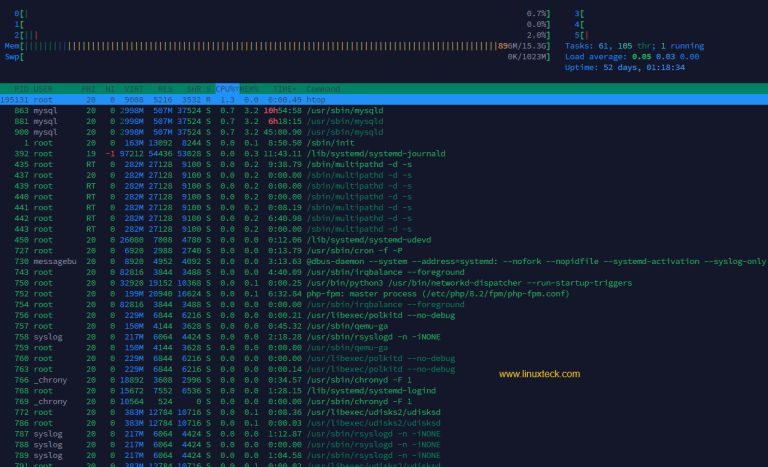The height and width of the screenshot is (467, 768).
Task: Select the cron -f -P process row
Action: pos(384,250)
